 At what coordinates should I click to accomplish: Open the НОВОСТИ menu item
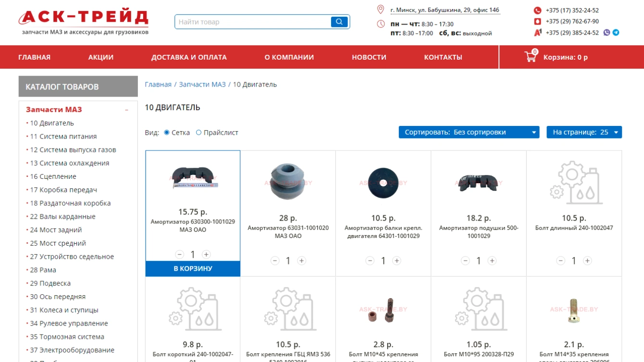pos(369,57)
